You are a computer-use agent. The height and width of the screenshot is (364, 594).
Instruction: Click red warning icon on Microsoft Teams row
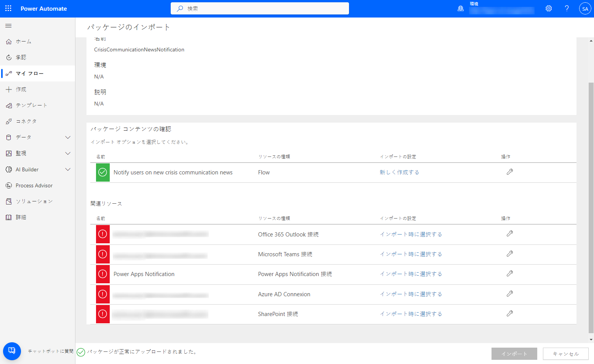(103, 254)
